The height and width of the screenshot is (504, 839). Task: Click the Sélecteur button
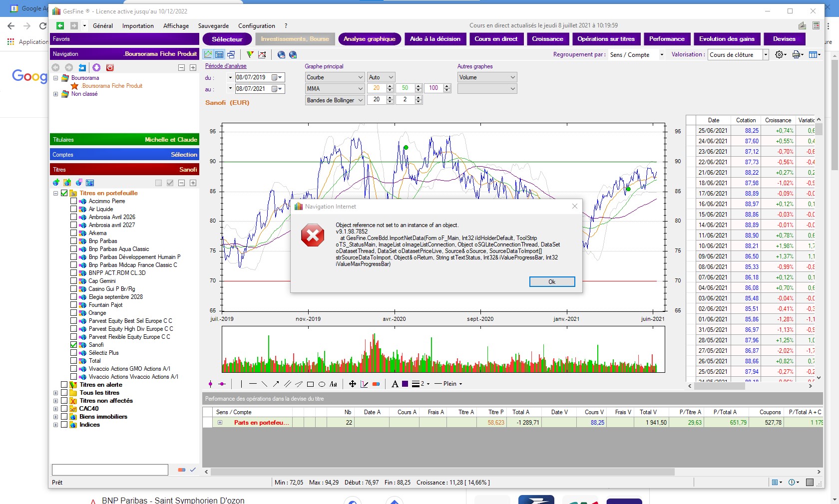[x=227, y=39]
